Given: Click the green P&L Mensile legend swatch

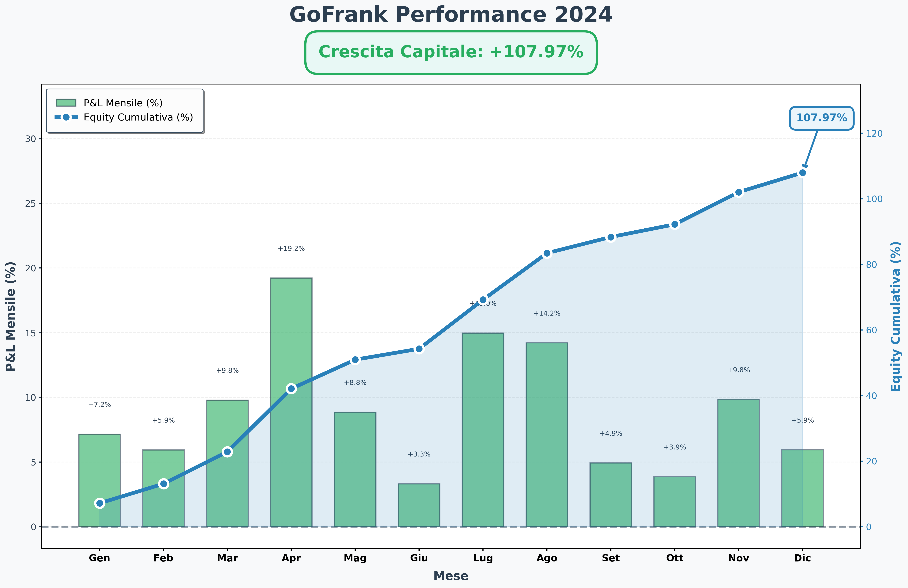Looking at the screenshot, I should (66, 103).
